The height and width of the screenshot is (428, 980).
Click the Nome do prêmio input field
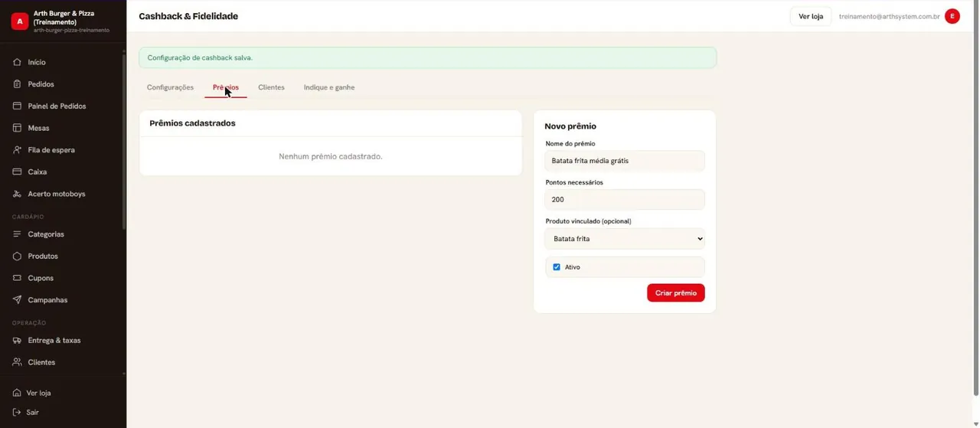625,161
